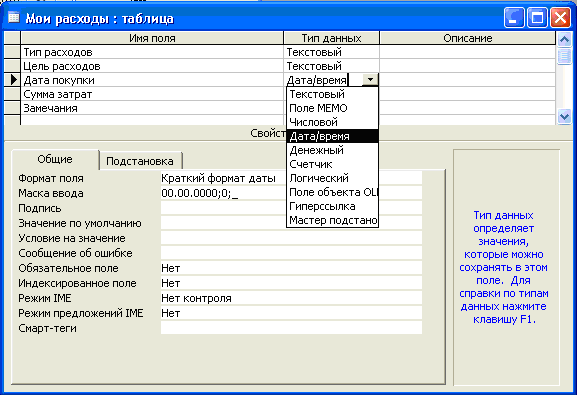Image resolution: width=577 pixels, height=395 pixels.
Task: Click the Описание column header
Action: (467, 38)
